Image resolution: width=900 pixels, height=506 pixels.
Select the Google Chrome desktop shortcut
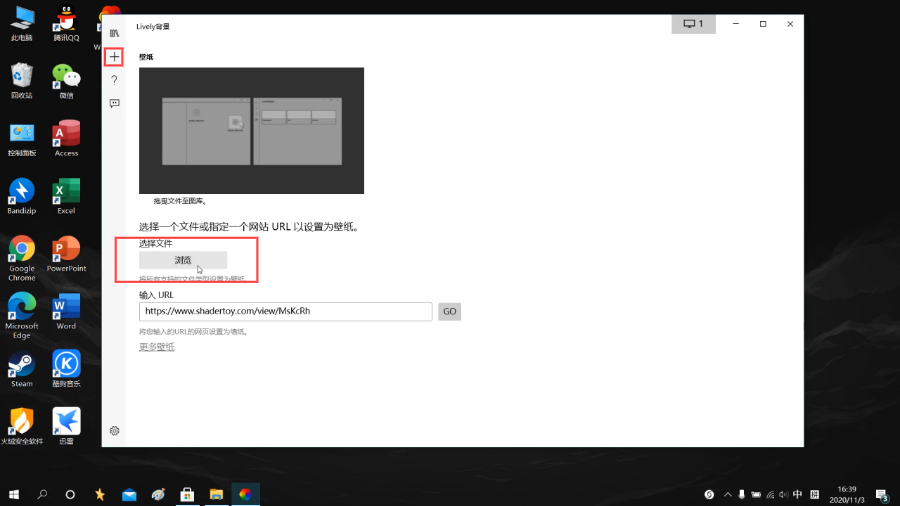click(22, 258)
